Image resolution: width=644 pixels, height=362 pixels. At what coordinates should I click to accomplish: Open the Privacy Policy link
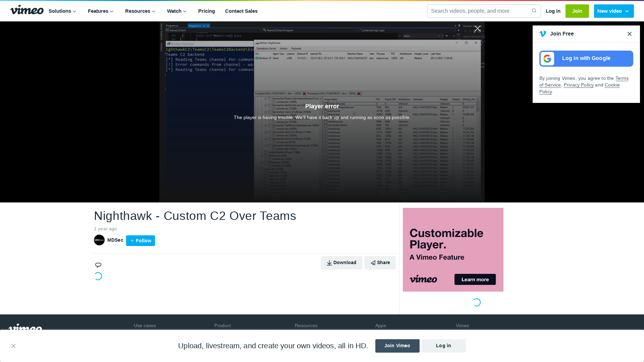(x=579, y=85)
